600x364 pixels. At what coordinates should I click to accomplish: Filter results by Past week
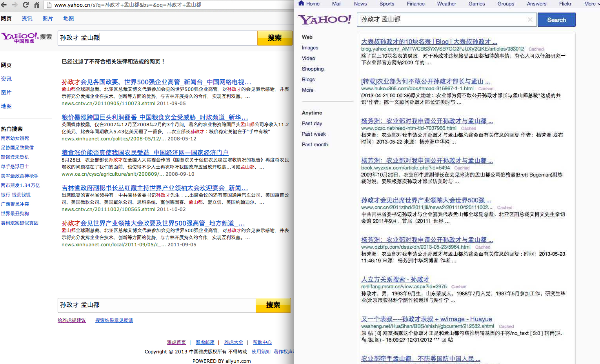click(314, 134)
